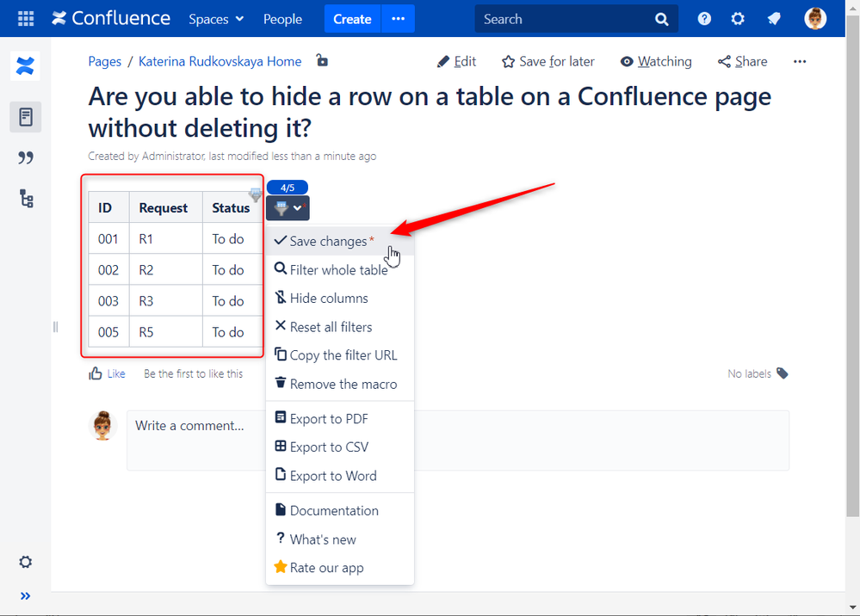Open the table filter funnel dropdown
Viewport: 860px width, 616px height.
pyautogui.click(x=287, y=208)
